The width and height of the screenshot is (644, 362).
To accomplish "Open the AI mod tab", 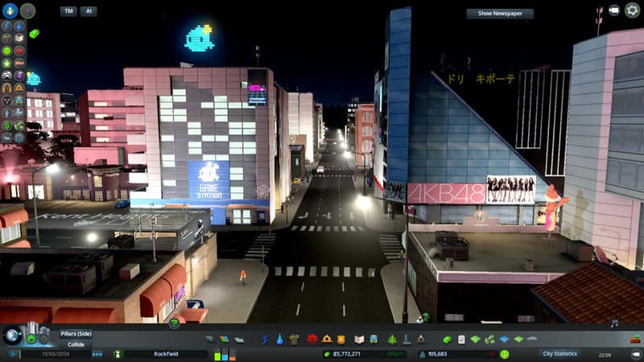I will pos(89,11).
